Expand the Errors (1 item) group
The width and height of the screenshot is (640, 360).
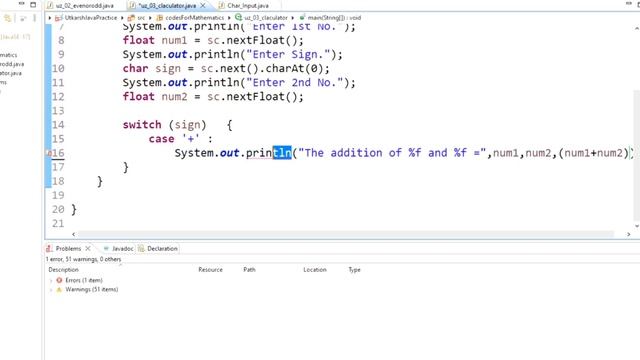click(x=51, y=280)
